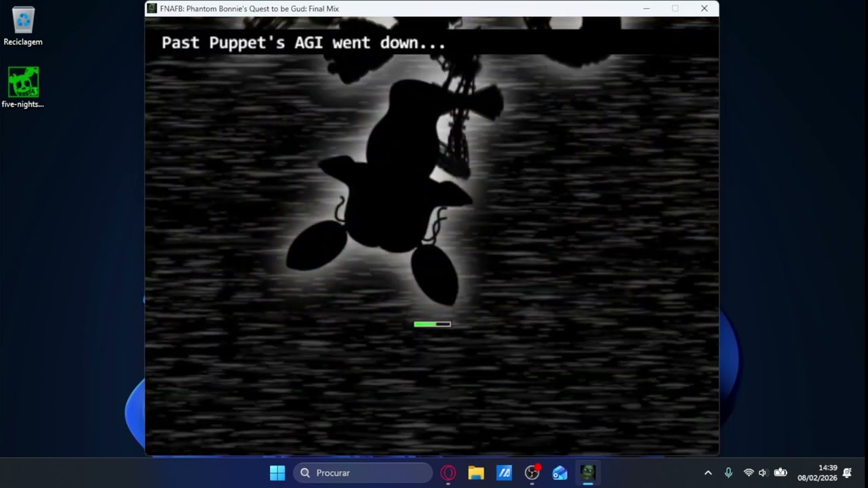Click the microphone tray icon

(x=728, y=473)
